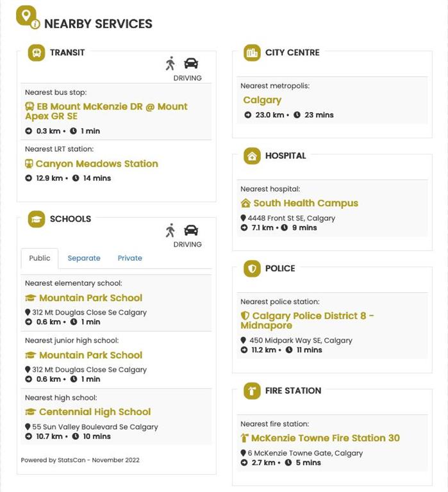Click the Hospital header icon

[252, 156]
